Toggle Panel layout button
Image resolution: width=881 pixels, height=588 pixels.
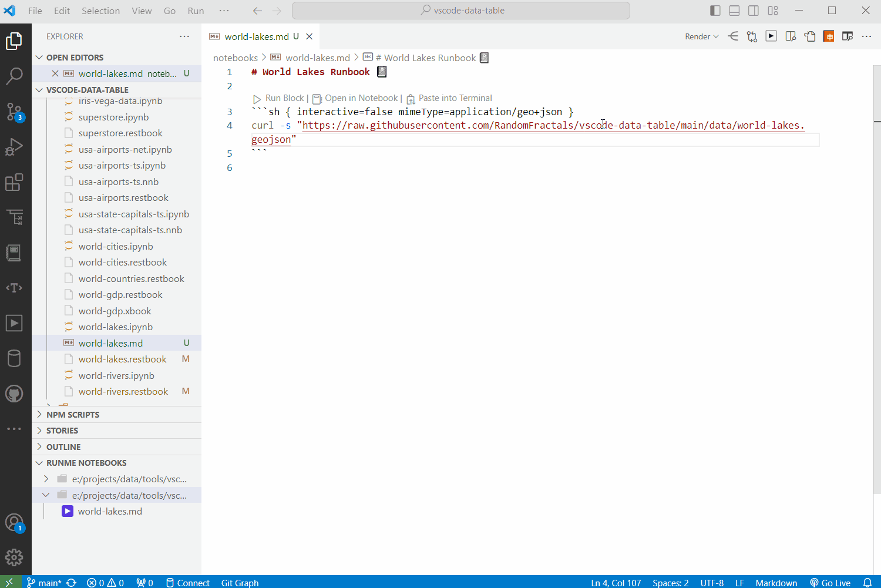click(x=734, y=11)
